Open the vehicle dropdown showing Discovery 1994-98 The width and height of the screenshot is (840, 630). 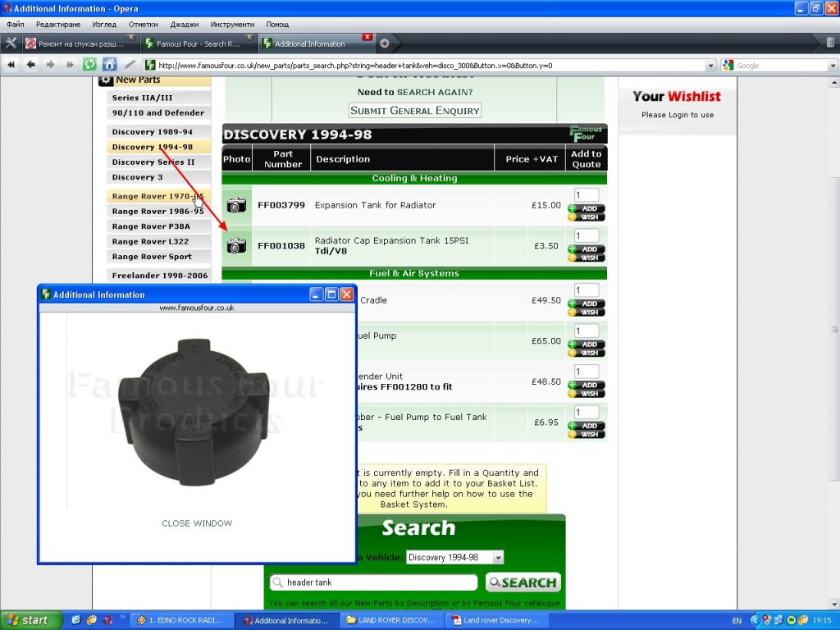(x=454, y=557)
